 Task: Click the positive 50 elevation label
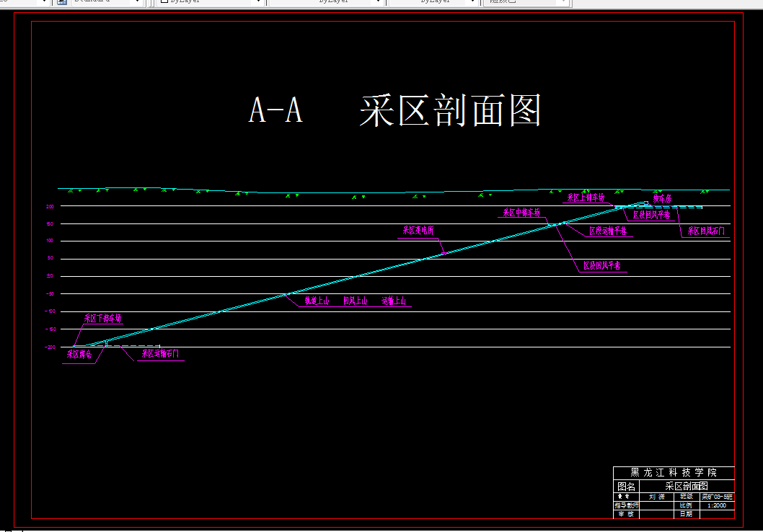pyautogui.click(x=50, y=258)
